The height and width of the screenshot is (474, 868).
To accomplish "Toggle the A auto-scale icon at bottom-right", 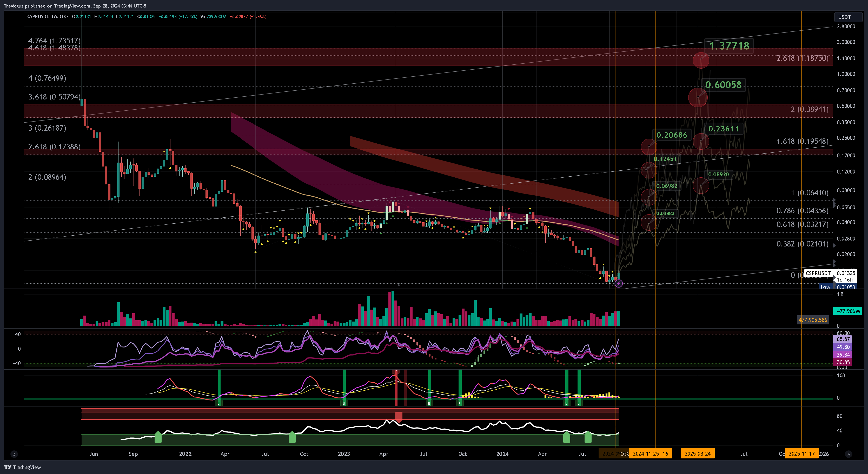I will [x=849, y=454].
